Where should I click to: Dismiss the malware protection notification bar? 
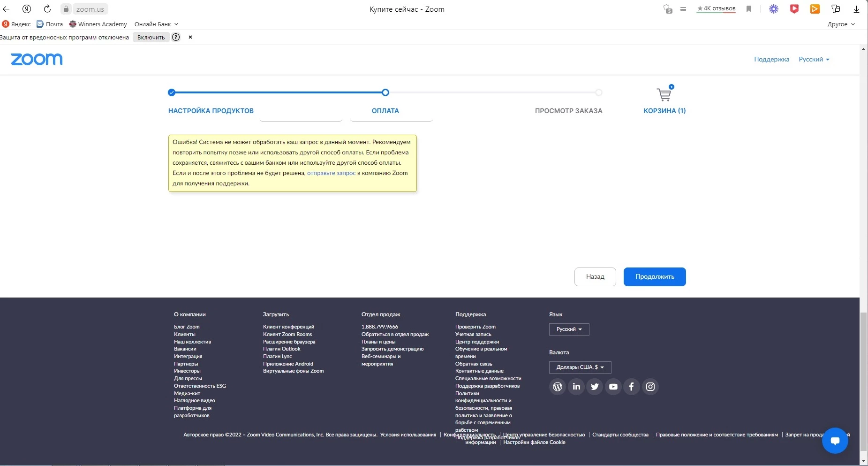(190, 37)
